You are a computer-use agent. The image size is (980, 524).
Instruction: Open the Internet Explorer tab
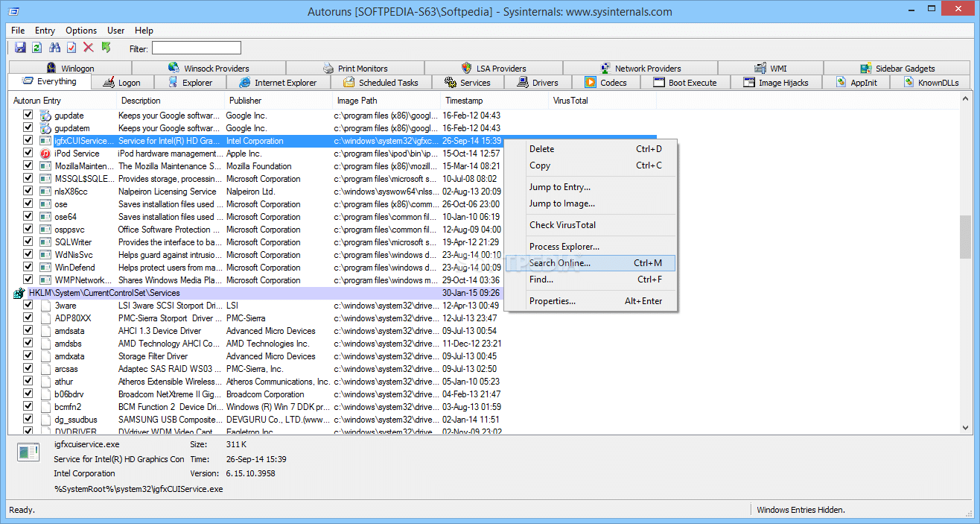coord(278,83)
